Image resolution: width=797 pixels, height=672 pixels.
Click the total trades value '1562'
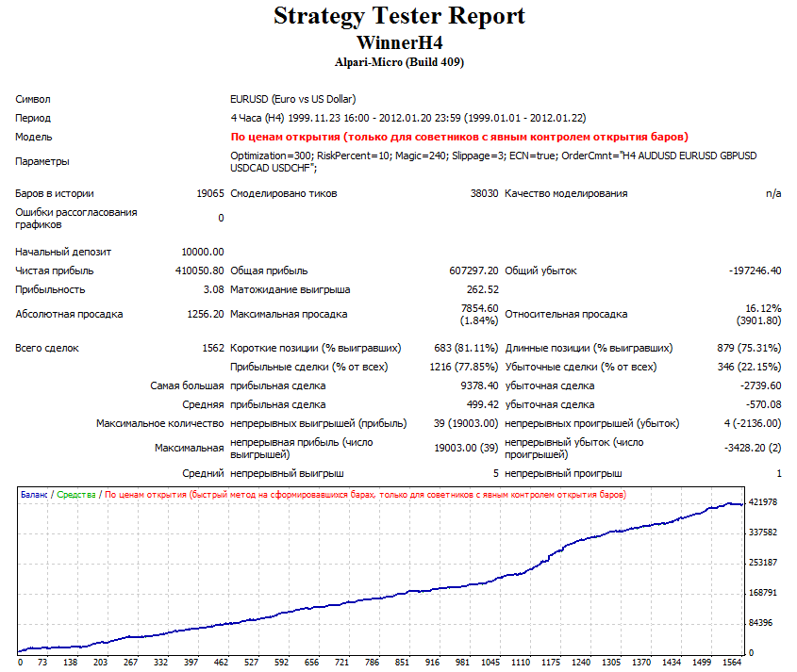213,348
